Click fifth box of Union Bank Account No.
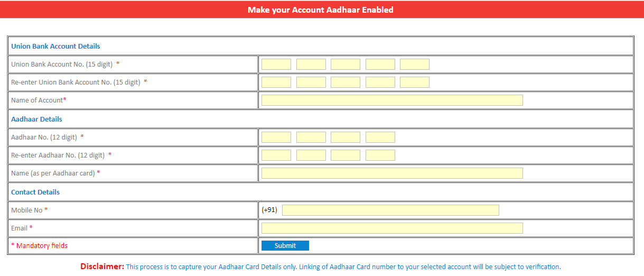This screenshot has height=276, width=644. (x=414, y=65)
